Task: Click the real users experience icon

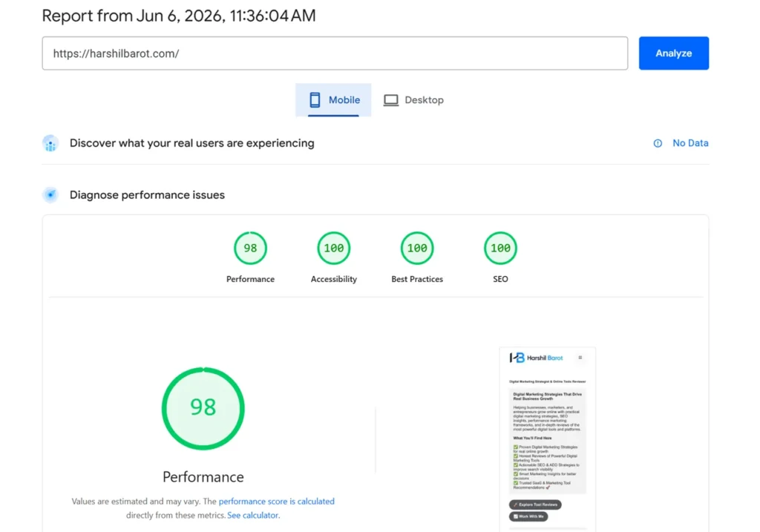Action: point(50,143)
